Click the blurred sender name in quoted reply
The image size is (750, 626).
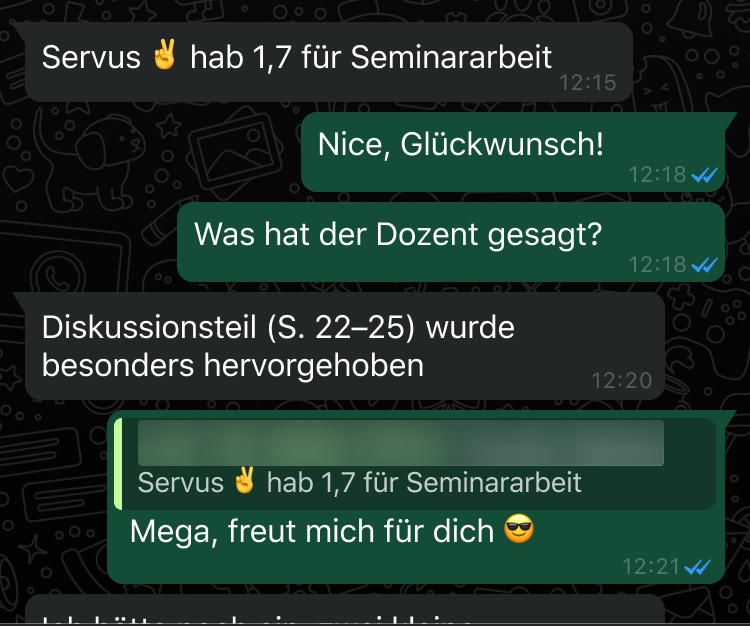pos(401,443)
